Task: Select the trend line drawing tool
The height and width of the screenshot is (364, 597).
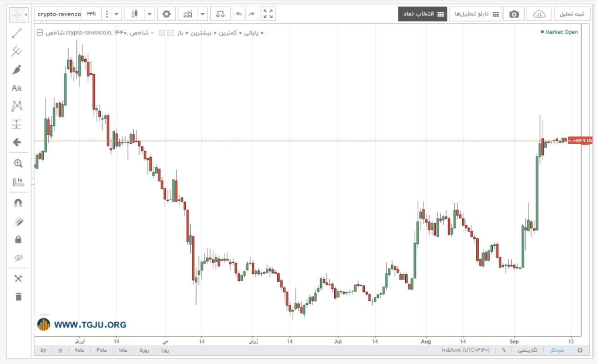Action: 17,33
